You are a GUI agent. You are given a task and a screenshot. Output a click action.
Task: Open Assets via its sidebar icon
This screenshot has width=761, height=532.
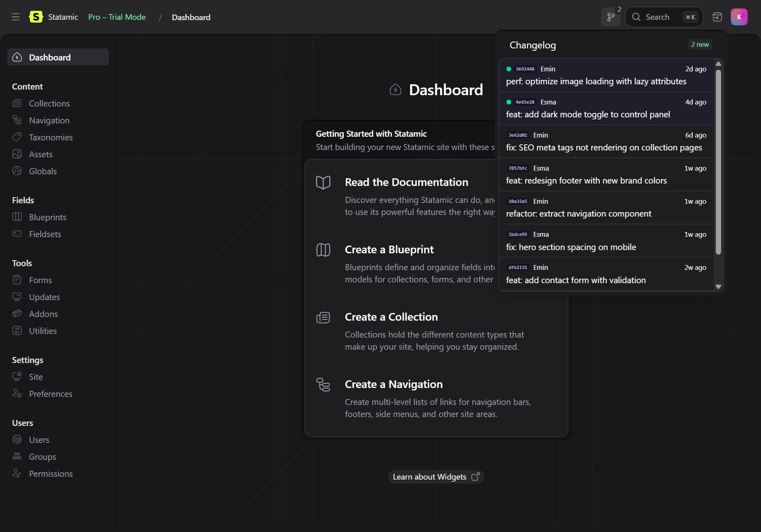click(17, 154)
